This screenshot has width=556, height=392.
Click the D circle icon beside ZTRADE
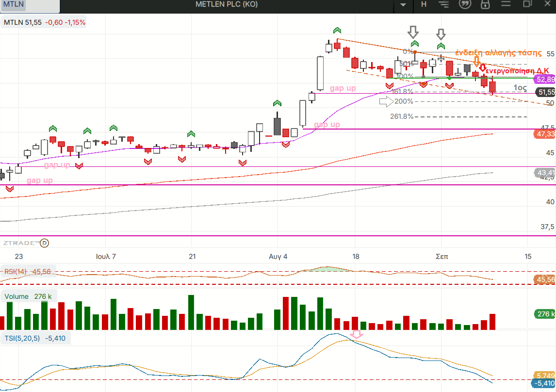point(44,243)
